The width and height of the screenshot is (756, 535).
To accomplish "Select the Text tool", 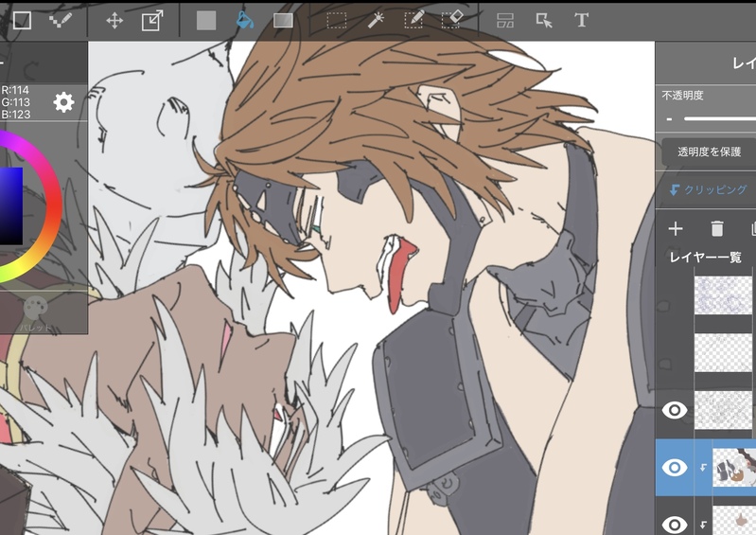I will (582, 20).
